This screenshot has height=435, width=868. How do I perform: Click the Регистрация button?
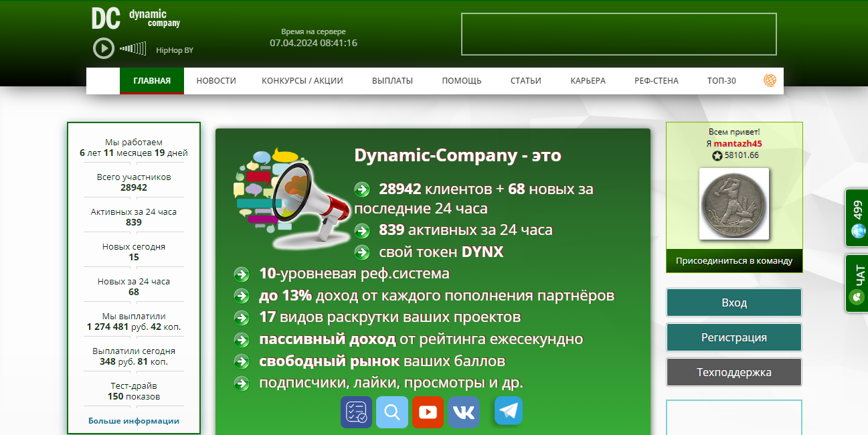click(x=733, y=337)
